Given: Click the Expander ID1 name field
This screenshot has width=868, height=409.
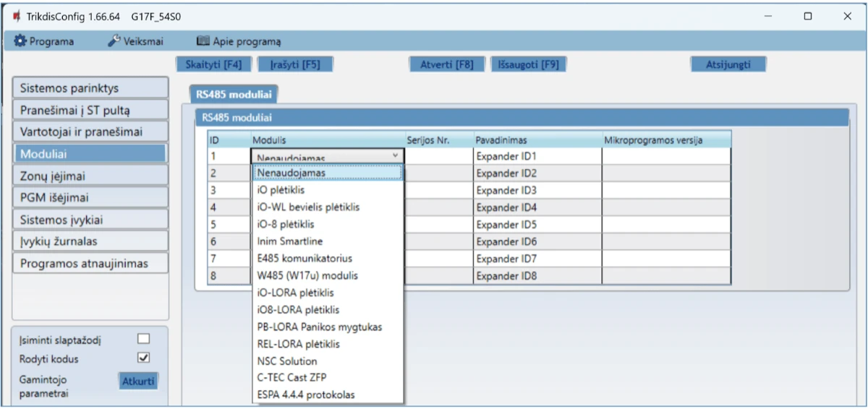Looking at the screenshot, I should click(x=537, y=156).
